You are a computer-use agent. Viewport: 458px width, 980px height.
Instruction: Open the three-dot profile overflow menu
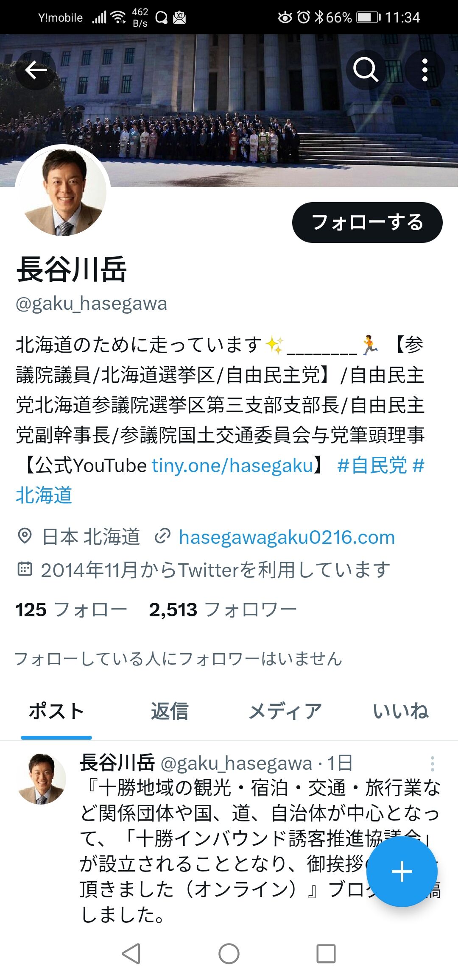click(425, 70)
